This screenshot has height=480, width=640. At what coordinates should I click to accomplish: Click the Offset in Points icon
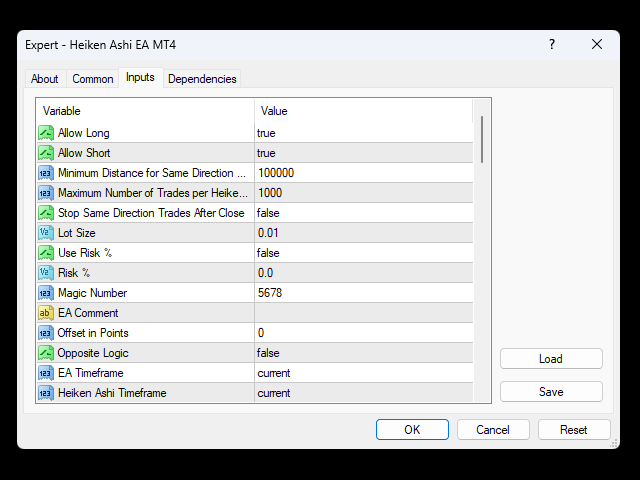point(46,333)
